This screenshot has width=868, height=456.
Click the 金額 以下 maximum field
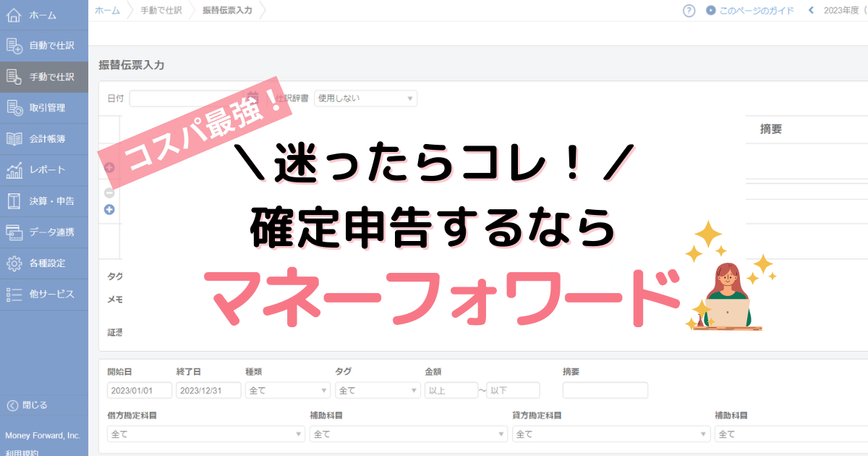[514, 390]
